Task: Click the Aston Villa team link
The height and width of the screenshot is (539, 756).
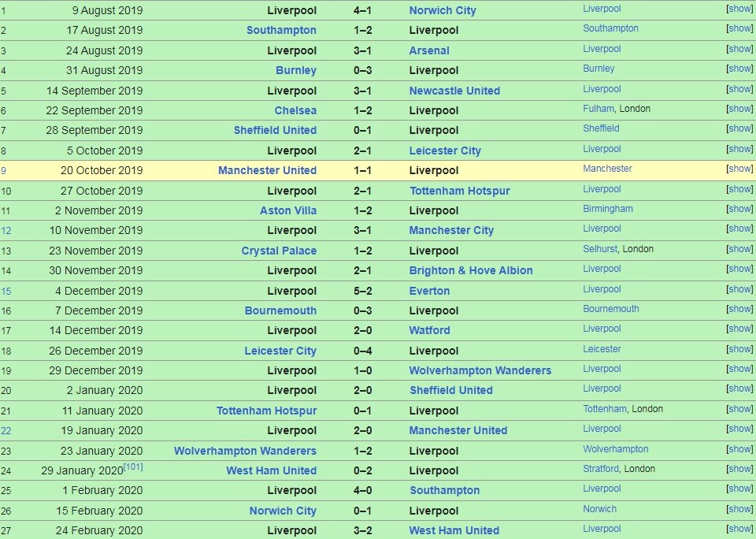Action: [288, 210]
